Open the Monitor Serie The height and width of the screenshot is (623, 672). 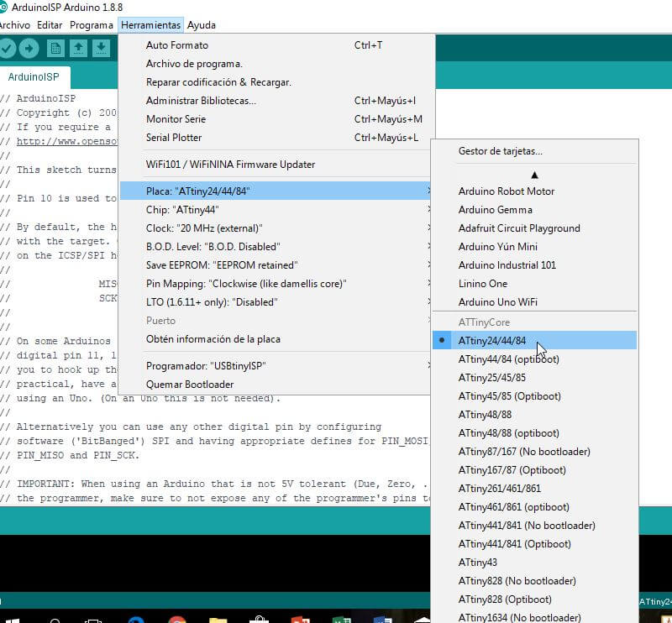(275, 118)
